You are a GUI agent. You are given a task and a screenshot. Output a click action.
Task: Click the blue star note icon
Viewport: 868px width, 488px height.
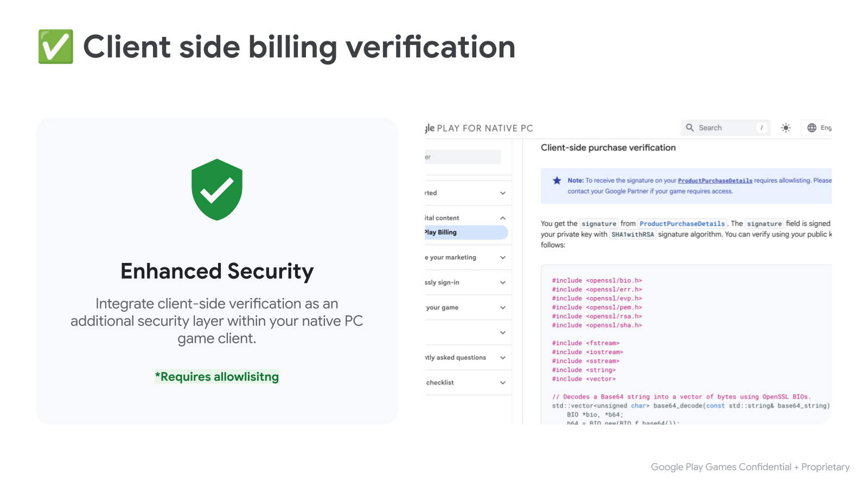[x=557, y=181]
